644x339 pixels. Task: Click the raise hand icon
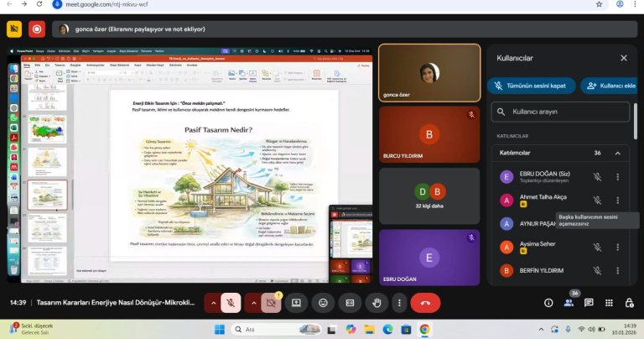pyautogui.click(x=377, y=303)
